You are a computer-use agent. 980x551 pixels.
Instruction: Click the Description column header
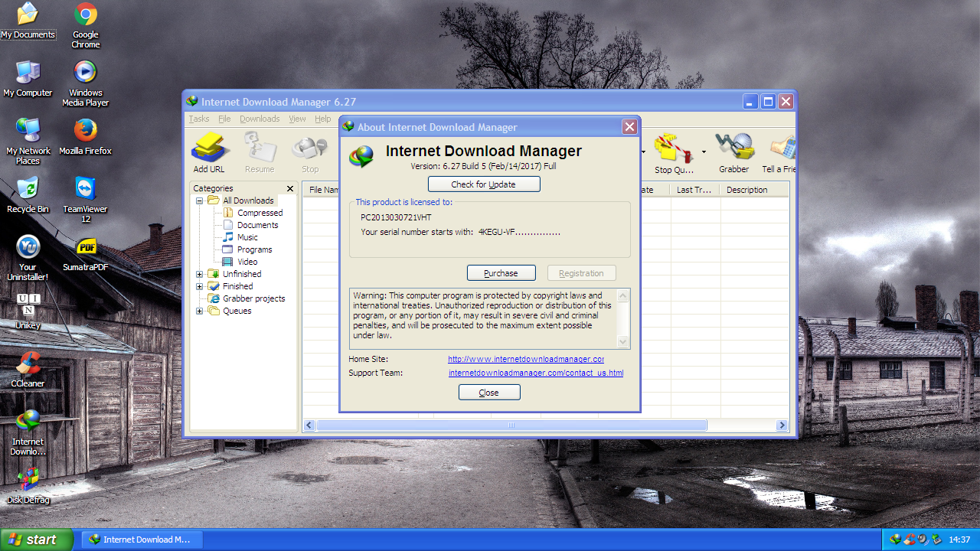coord(754,190)
